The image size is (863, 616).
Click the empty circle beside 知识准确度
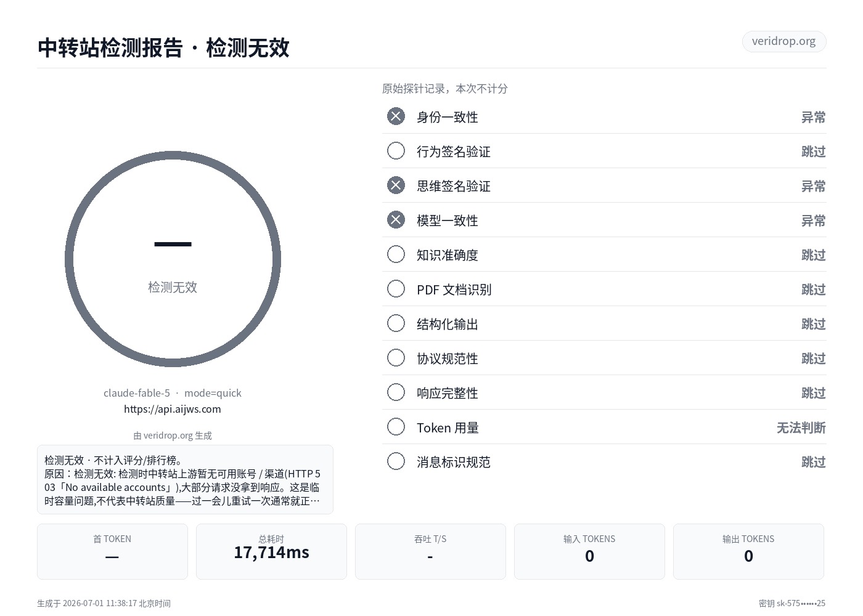pyautogui.click(x=396, y=254)
